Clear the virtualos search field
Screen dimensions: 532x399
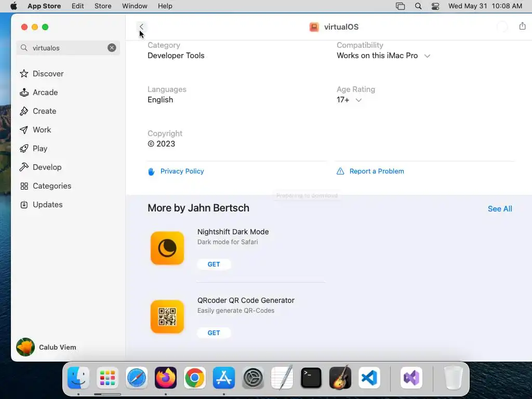(112, 48)
